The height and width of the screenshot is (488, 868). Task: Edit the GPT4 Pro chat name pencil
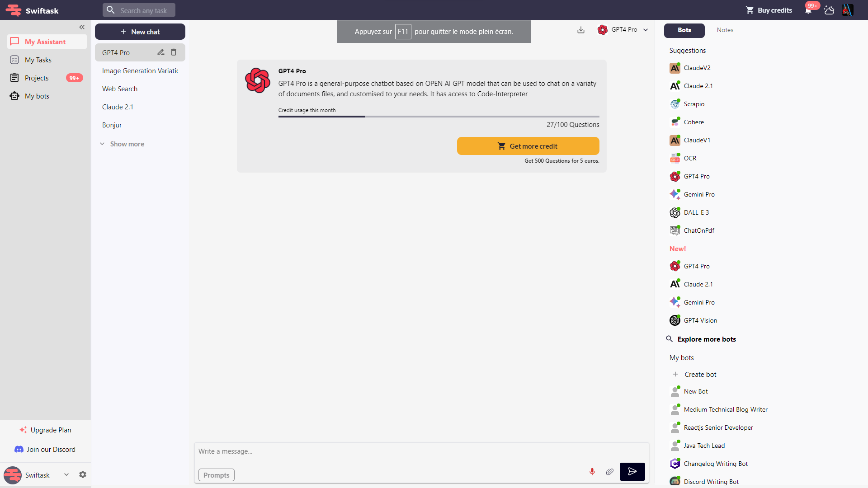tap(160, 52)
